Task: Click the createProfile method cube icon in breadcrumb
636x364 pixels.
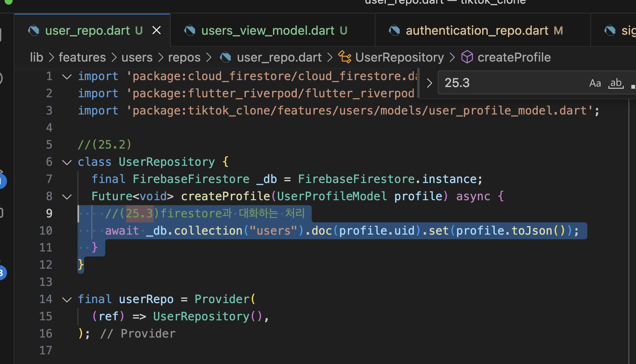Action: coord(467,57)
